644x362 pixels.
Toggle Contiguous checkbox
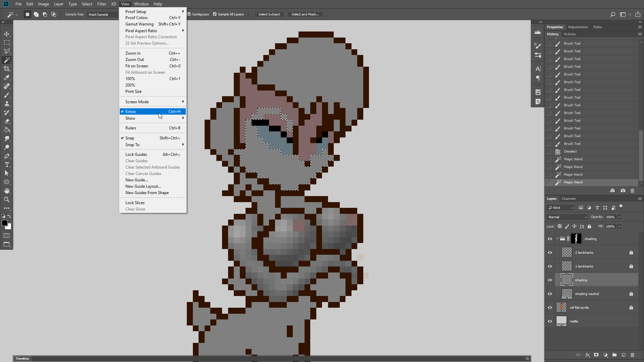pos(189,14)
